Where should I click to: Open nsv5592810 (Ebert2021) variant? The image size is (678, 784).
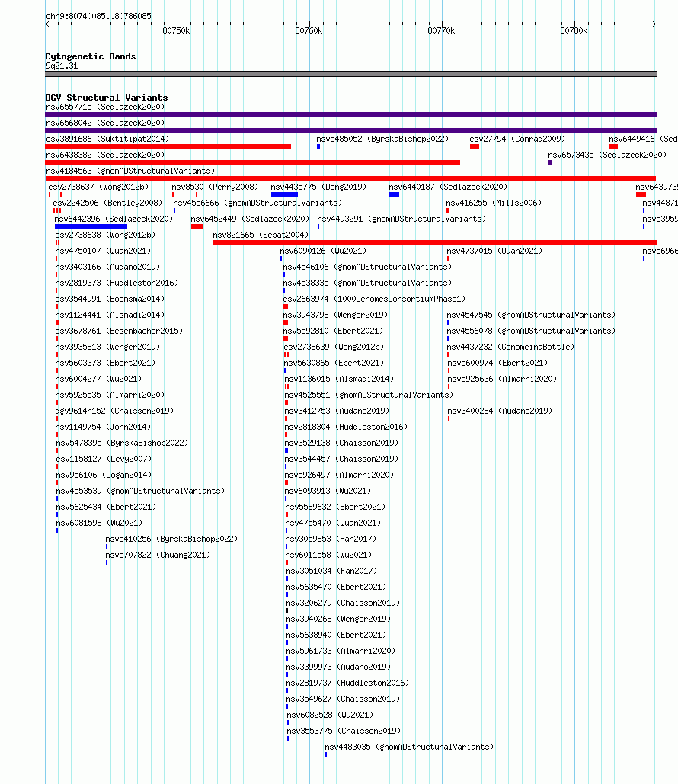pos(333,331)
